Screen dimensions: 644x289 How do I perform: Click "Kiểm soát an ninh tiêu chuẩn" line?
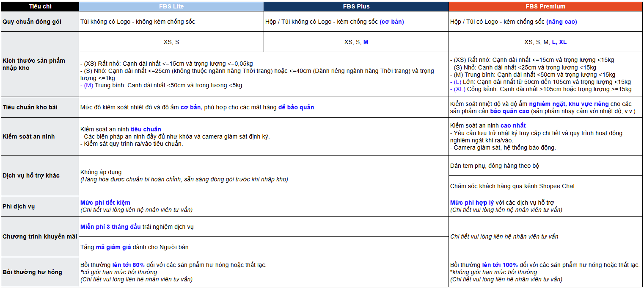(x=121, y=129)
